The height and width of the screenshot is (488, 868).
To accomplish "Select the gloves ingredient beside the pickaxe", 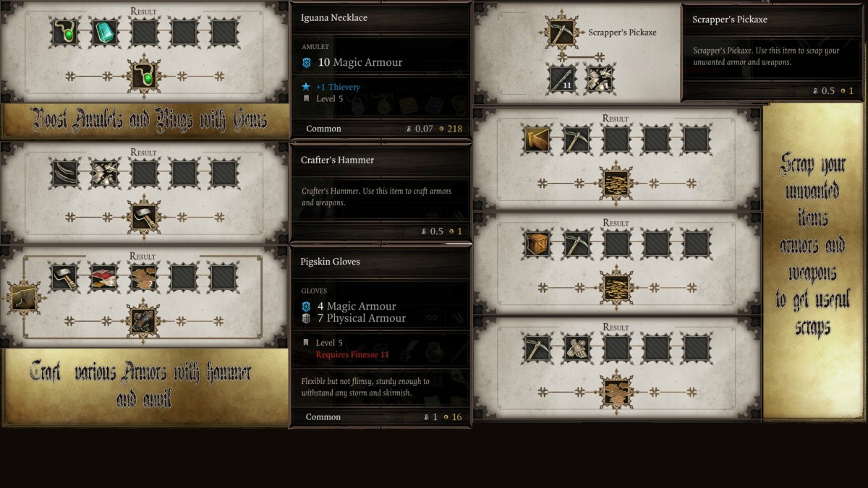I will tap(577, 349).
